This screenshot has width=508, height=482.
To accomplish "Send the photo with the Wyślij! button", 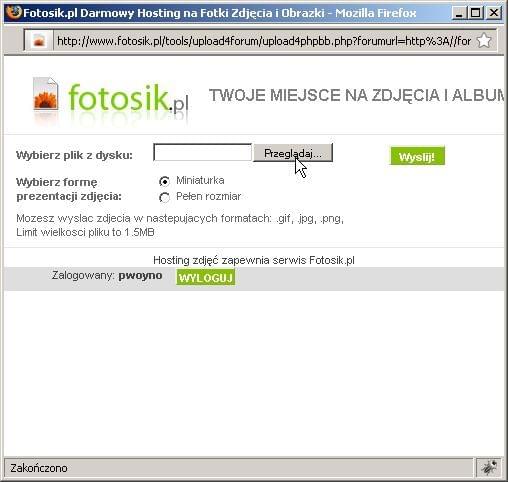I will tap(417, 156).
